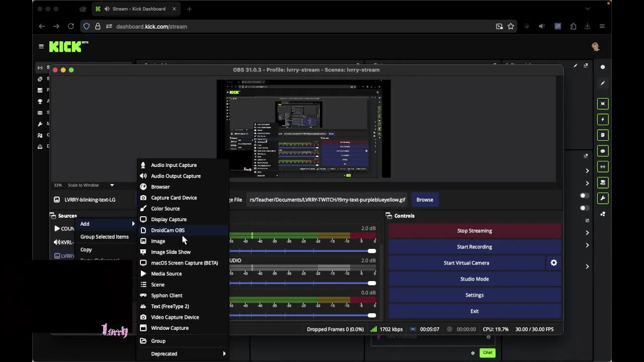Image resolution: width=644 pixels, height=362 pixels.
Task: Close the Stream - Kick Dashboard tab
Action: click(x=174, y=9)
